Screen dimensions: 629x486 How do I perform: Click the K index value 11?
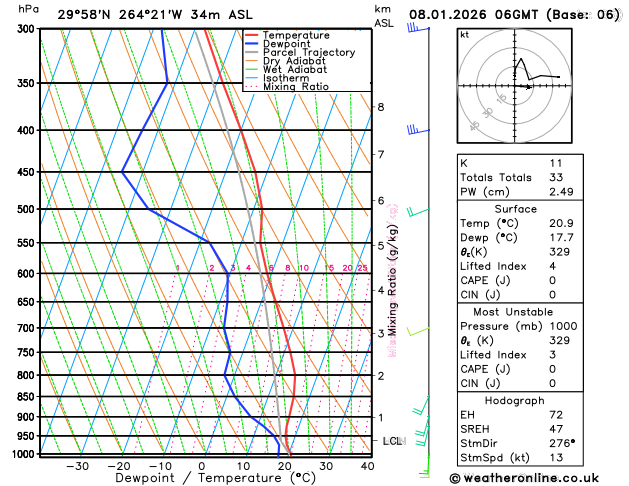pos(556,163)
